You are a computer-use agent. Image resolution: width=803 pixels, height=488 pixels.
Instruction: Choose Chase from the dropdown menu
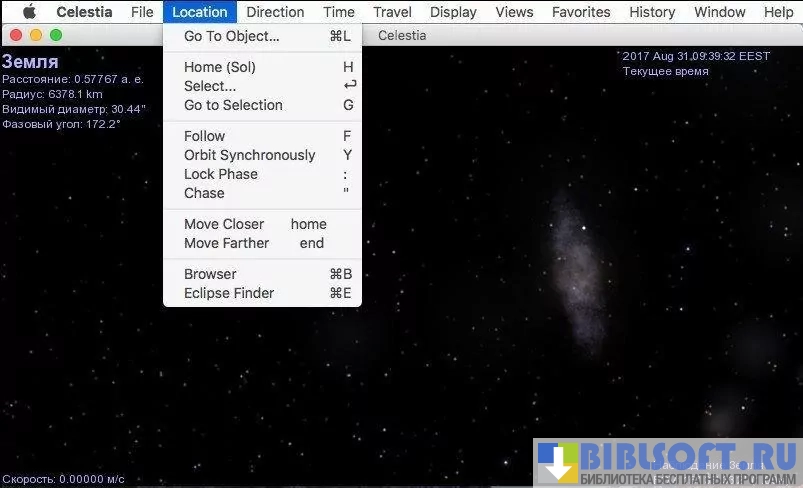click(204, 193)
